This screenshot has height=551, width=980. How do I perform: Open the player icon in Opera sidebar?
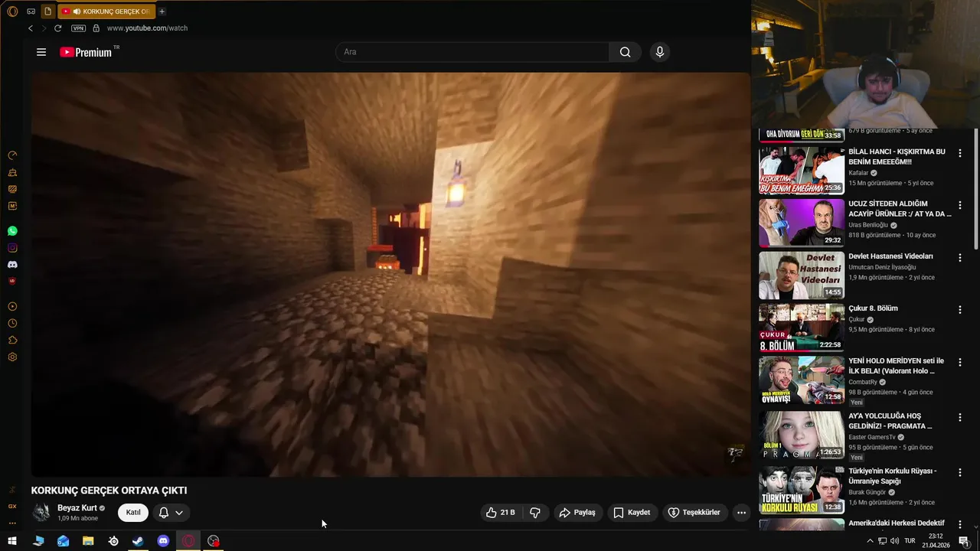pyautogui.click(x=12, y=306)
